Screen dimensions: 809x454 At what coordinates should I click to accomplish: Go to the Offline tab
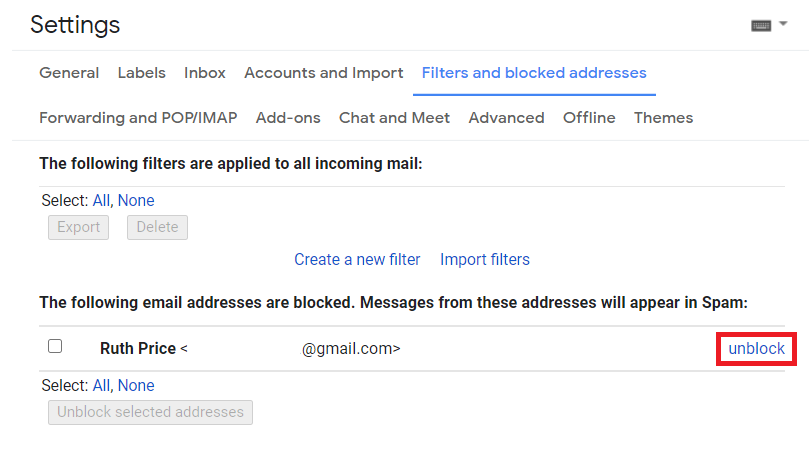[x=589, y=118]
